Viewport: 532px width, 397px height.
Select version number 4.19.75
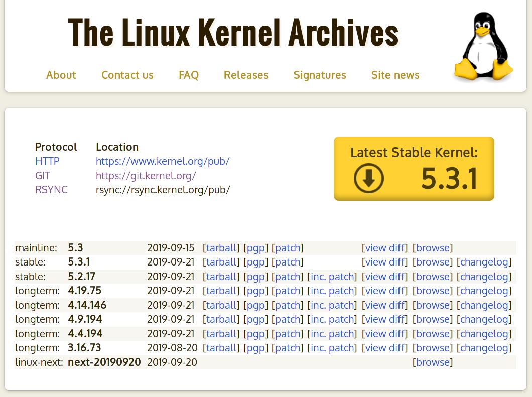point(84,291)
